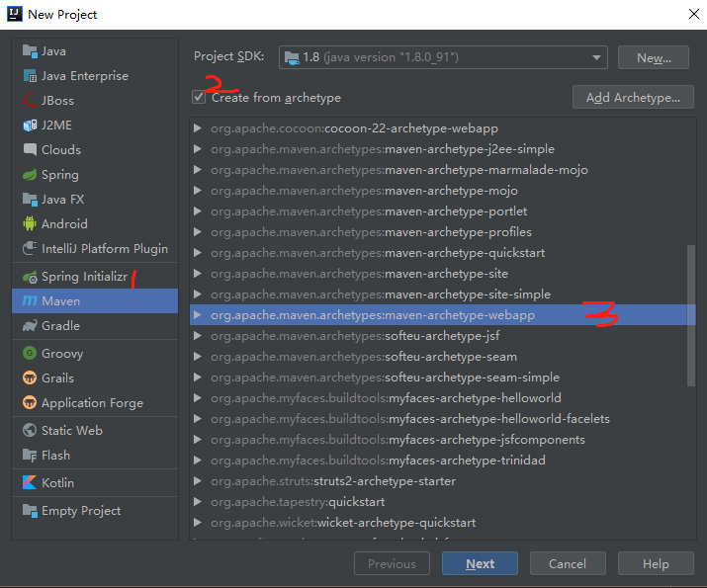
Task: Click the Empty Project folder icon
Action: [30, 511]
